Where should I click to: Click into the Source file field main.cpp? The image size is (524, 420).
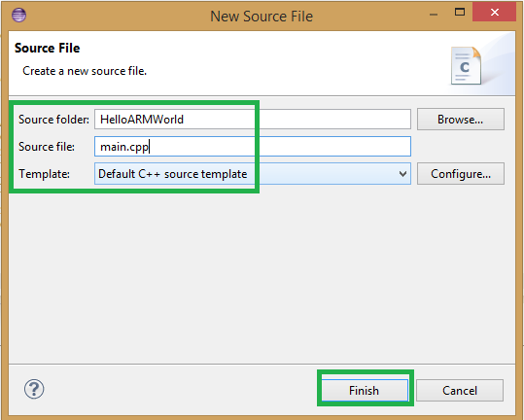pos(253,147)
